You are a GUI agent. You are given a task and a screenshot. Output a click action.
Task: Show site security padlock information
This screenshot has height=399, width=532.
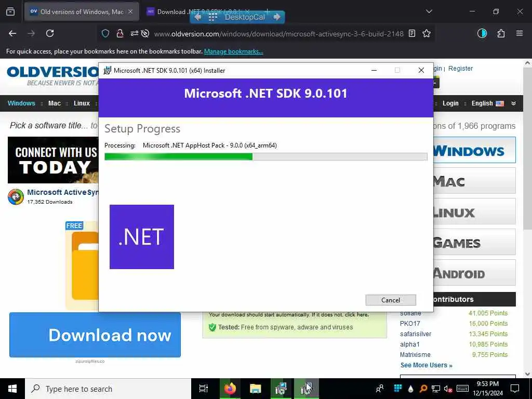120,33
